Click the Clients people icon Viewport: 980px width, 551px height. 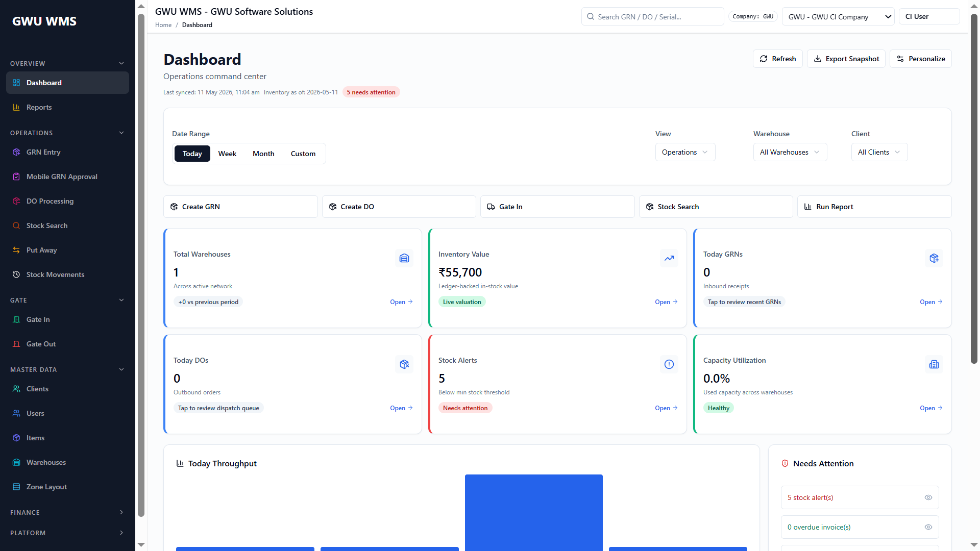click(x=16, y=389)
